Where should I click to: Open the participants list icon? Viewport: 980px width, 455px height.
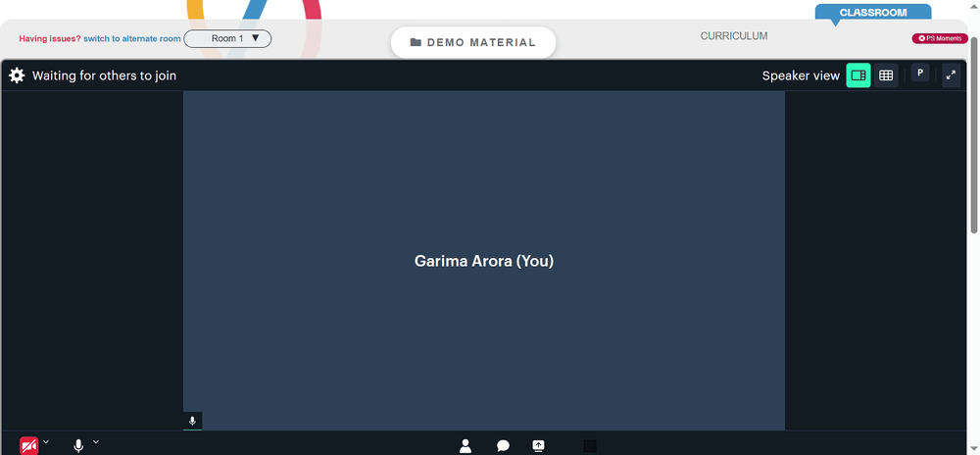(x=465, y=445)
